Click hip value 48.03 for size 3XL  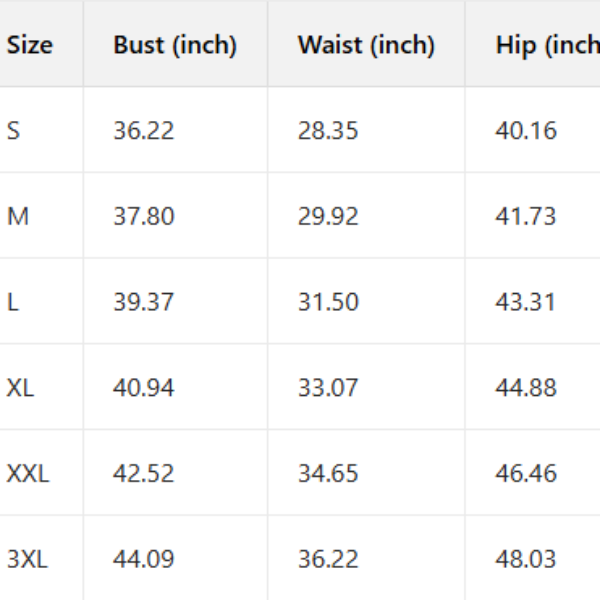coord(526,559)
